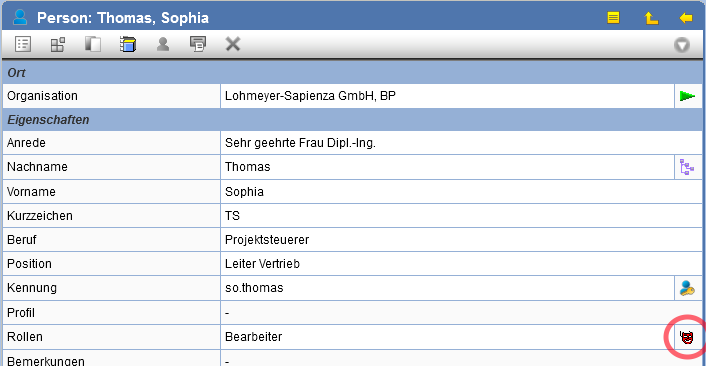Open the user key icon beside Kennung
The image size is (706, 366).
coord(687,288)
